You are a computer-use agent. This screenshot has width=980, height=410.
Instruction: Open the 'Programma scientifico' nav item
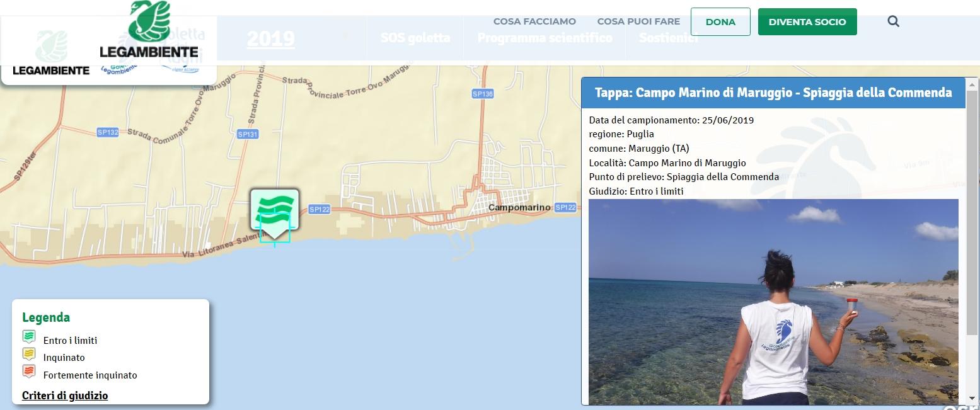coord(545,38)
